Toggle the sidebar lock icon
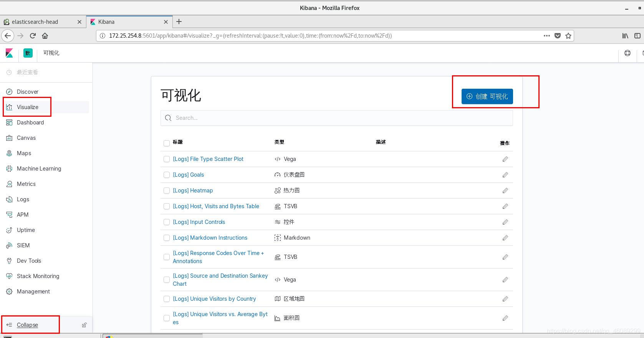 (84, 325)
